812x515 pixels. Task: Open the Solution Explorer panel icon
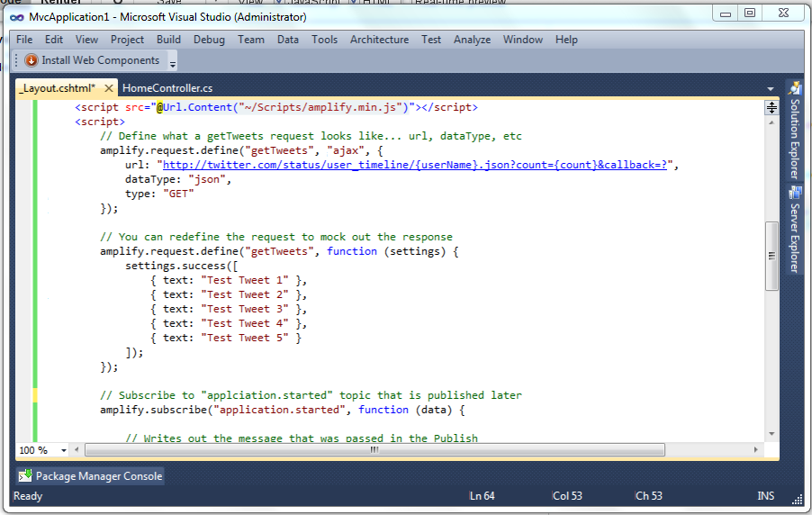(x=795, y=88)
